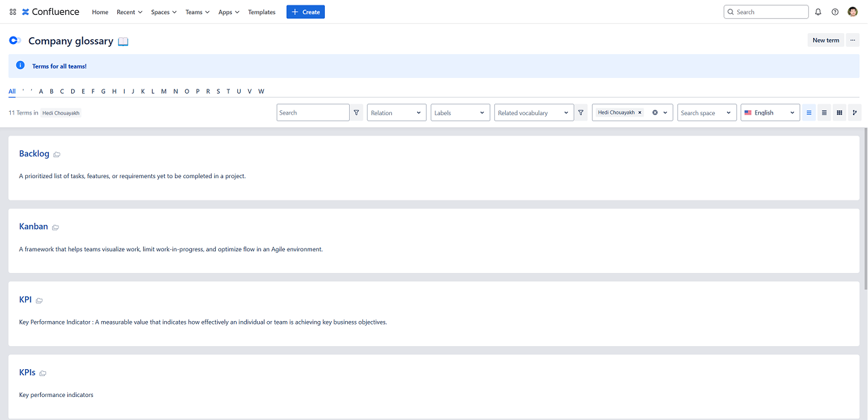
Task: Click the New term button
Action: [825, 41]
